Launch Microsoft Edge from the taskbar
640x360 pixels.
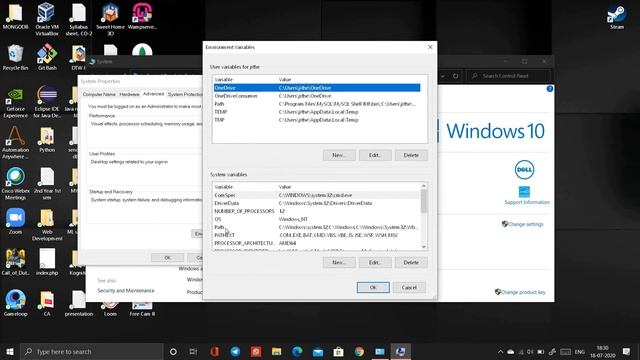pos(297,351)
